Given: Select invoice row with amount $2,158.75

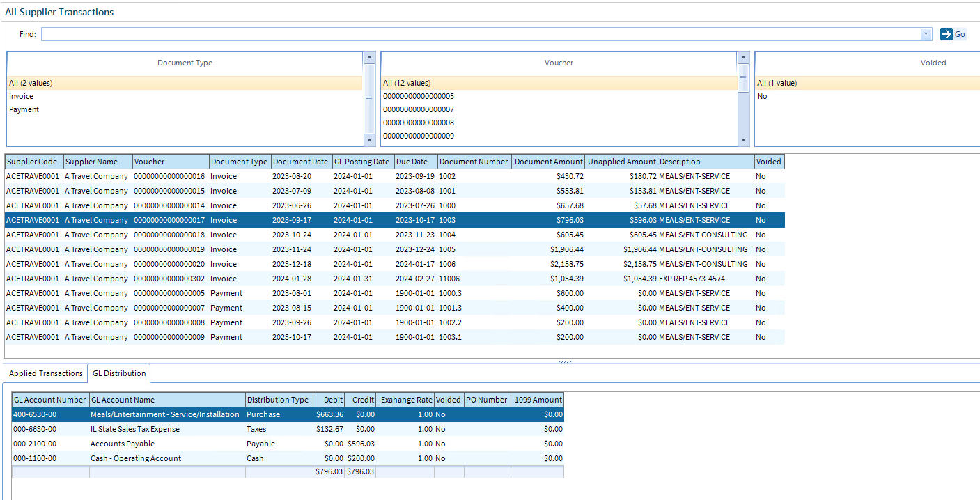Looking at the screenshot, I should tap(395, 264).
